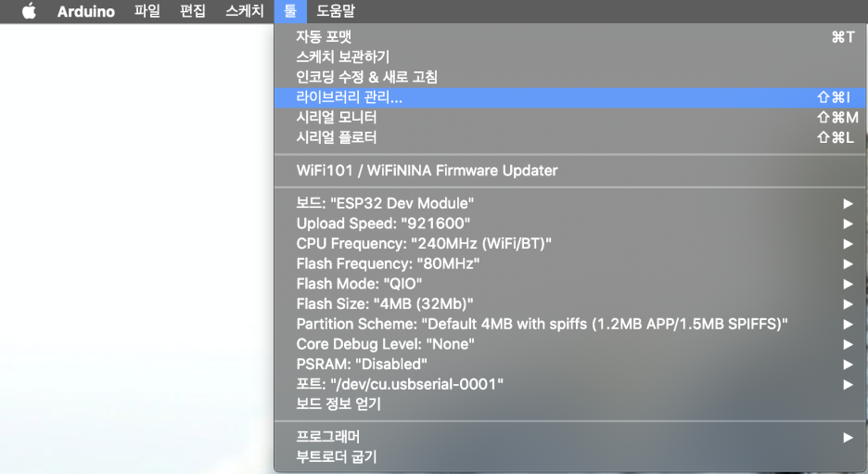Open WiFi101 / WiFiNINA Firmware Updater
The height and width of the screenshot is (474, 868).
pyautogui.click(x=570, y=171)
